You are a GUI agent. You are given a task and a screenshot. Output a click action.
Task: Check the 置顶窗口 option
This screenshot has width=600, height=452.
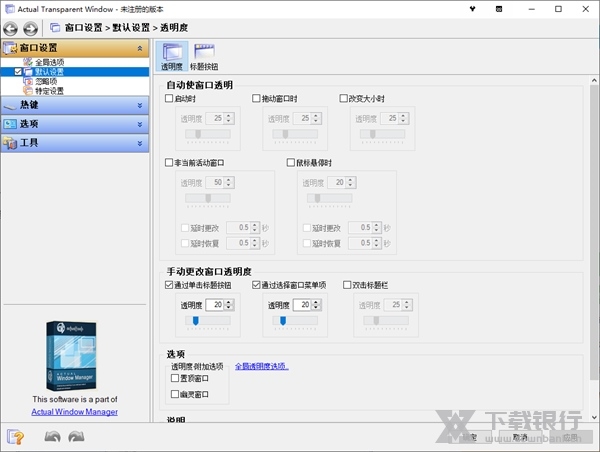(174, 378)
